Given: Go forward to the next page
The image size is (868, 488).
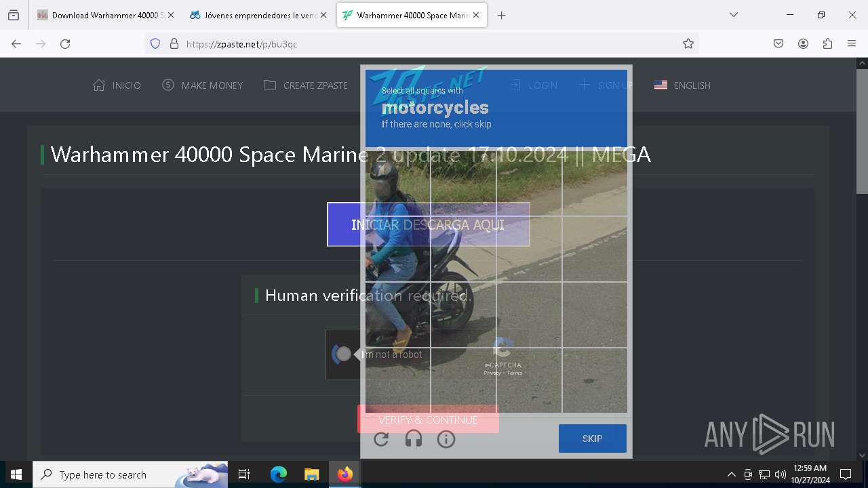Looking at the screenshot, I should (x=41, y=43).
